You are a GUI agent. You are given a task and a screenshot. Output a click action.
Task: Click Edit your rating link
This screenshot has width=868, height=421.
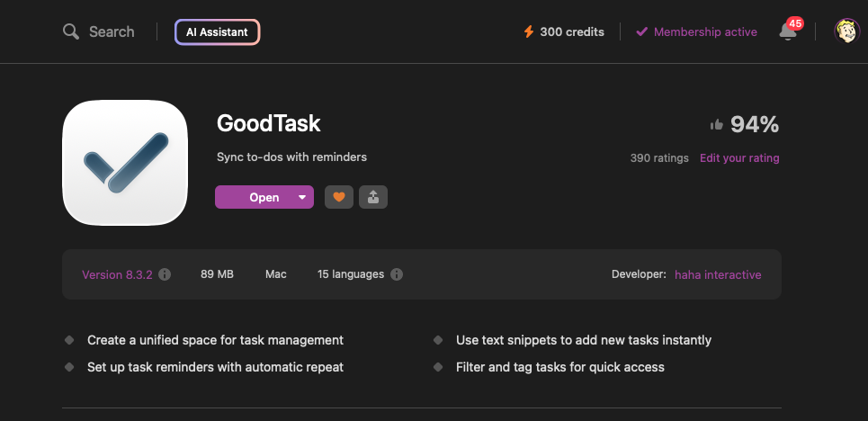point(739,158)
